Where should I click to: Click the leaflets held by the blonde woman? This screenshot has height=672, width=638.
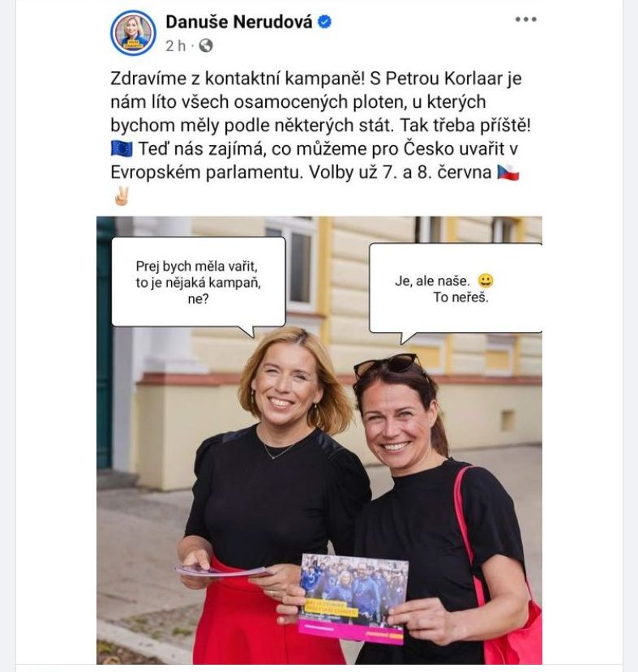[x=223, y=571]
